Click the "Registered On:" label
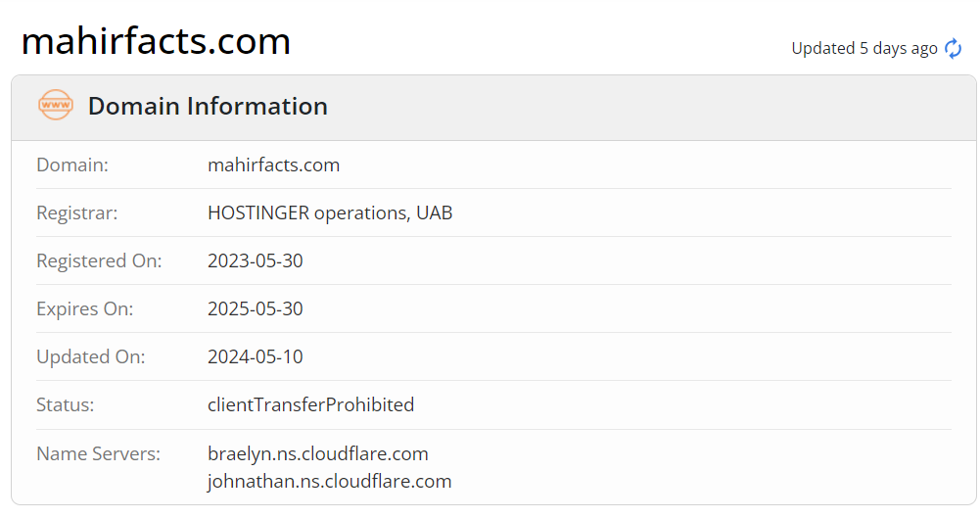 [x=99, y=260]
